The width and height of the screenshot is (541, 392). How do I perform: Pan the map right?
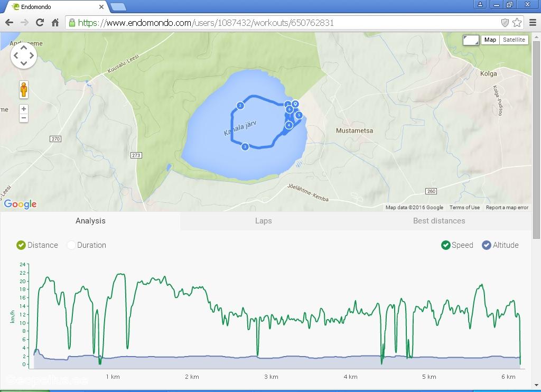point(32,55)
